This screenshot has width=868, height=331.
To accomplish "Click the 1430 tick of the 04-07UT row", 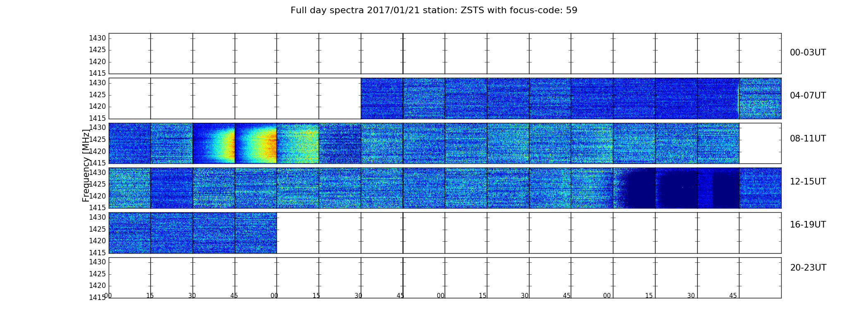I will click(x=98, y=83).
